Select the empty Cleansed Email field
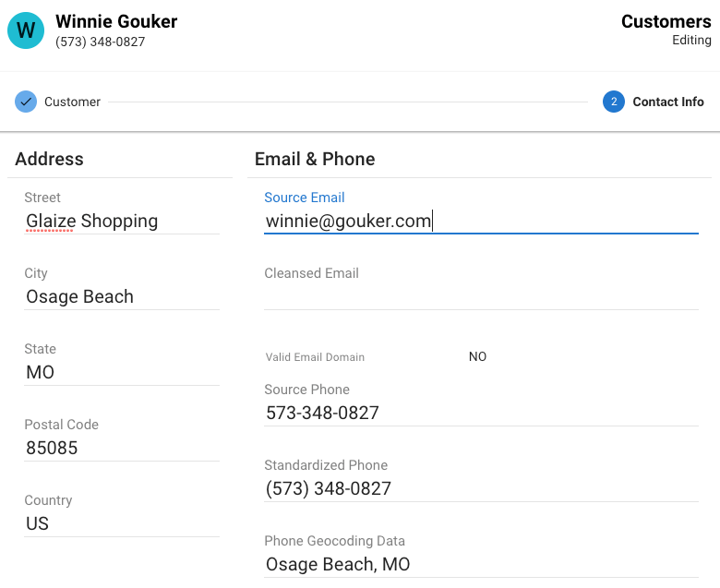 [481, 297]
